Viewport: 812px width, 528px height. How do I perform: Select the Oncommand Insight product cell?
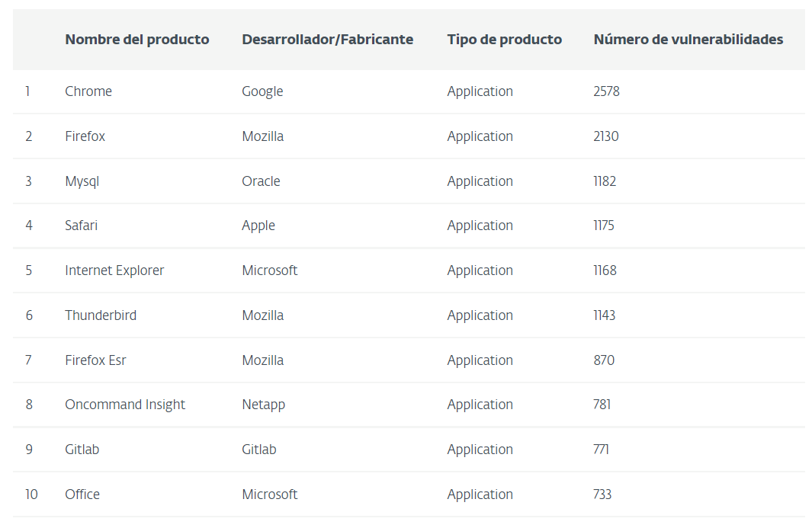tap(125, 405)
